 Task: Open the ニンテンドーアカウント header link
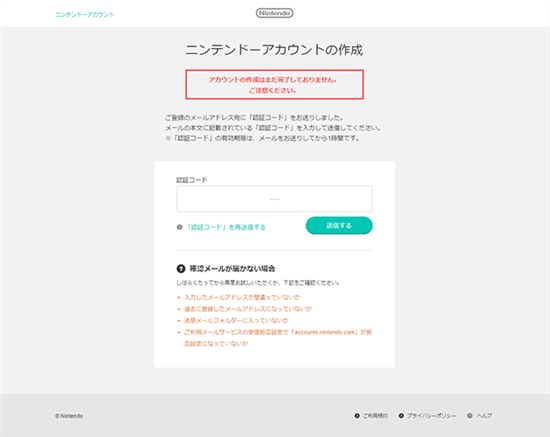point(85,15)
